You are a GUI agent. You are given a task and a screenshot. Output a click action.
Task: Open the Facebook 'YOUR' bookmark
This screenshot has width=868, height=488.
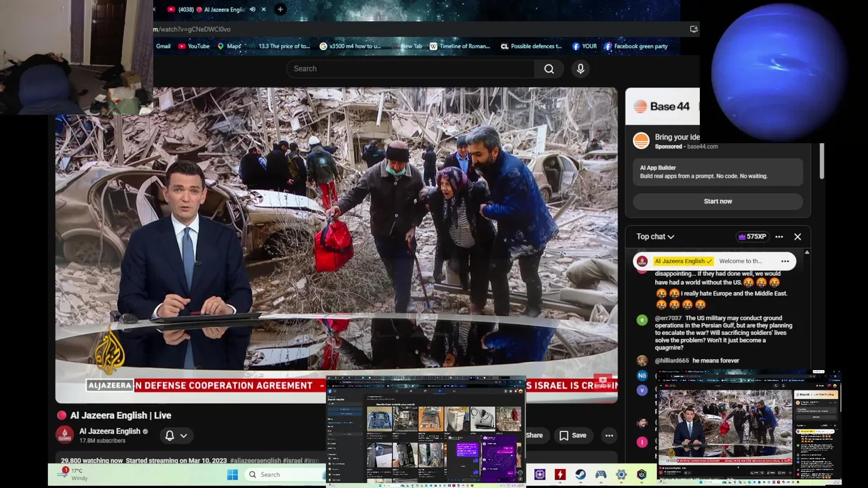[585, 46]
